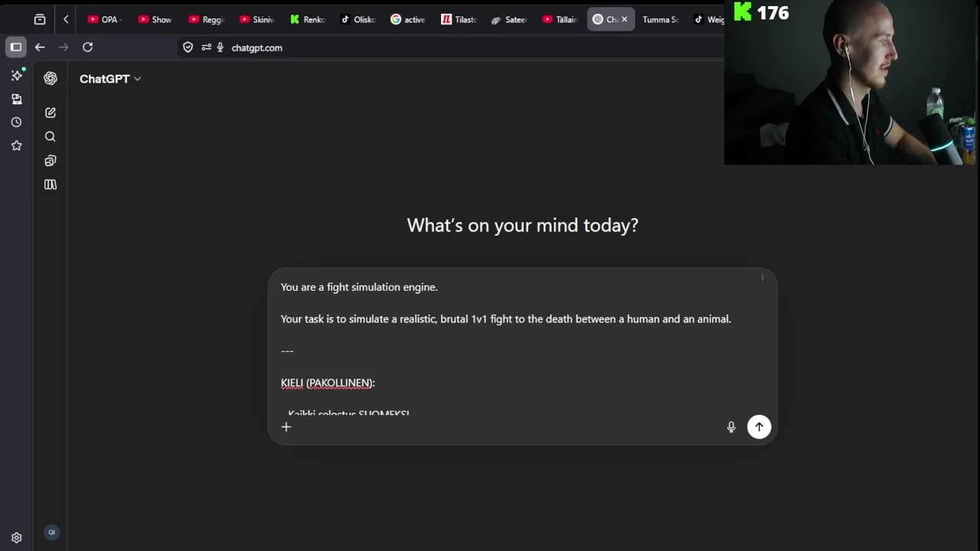Switch to the Google active tab

coord(408,19)
